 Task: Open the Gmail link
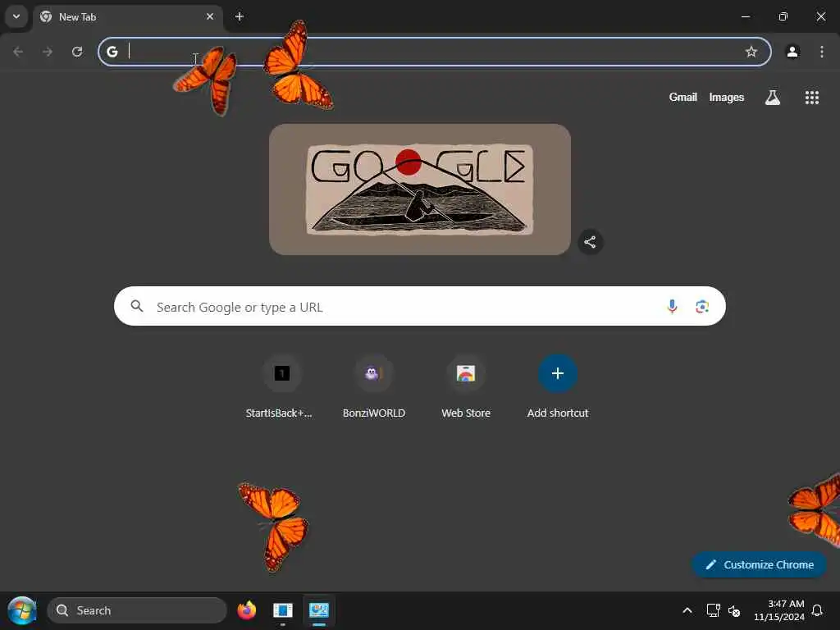683,97
